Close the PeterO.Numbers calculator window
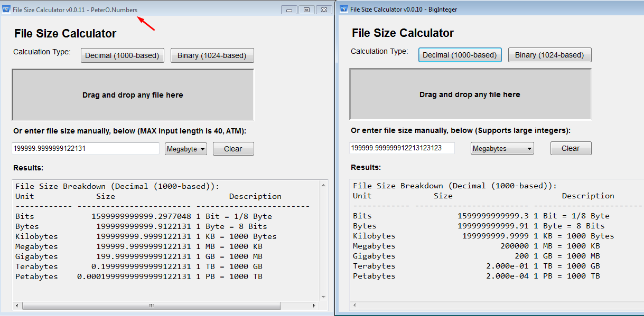The width and height of the screenshot is (644, 316). click(x=323, y=10)
